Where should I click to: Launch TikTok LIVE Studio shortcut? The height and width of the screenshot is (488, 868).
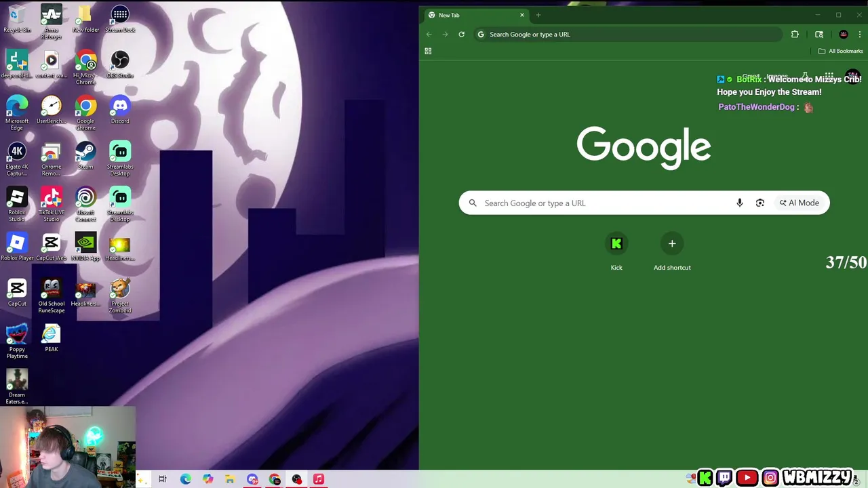click(52, 205)
